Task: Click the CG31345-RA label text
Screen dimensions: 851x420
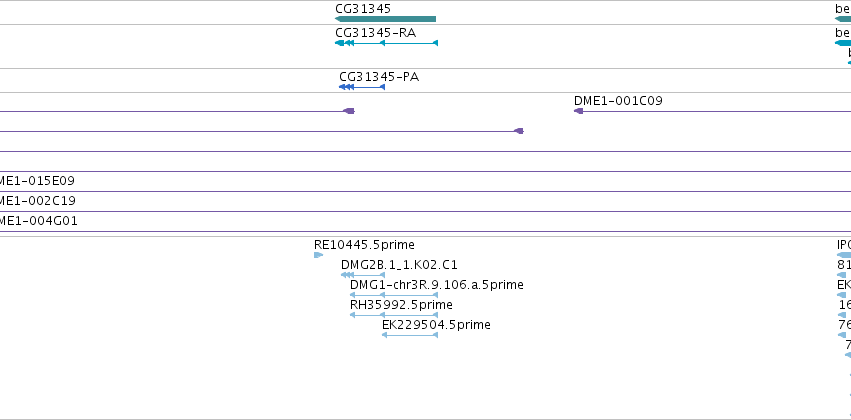Action: click(376, 33)
